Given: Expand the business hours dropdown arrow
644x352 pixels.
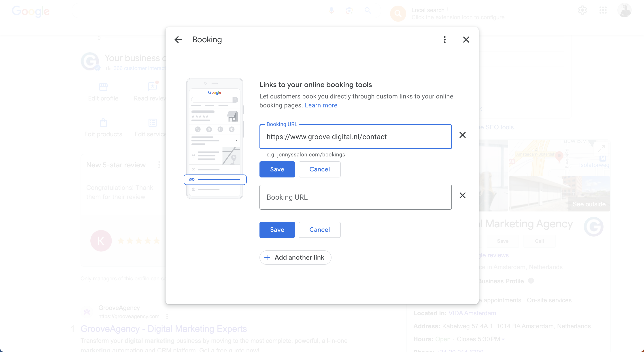Looking at the screenshot, I should [503, 339].
